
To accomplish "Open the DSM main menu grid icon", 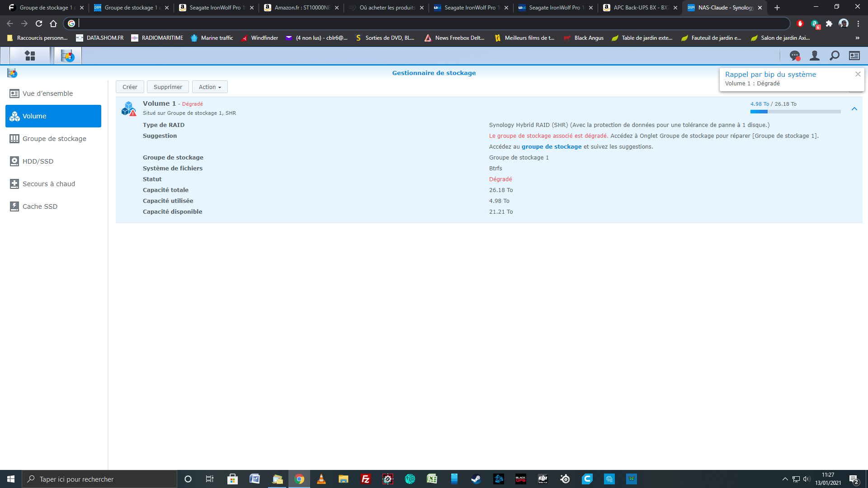I will tap(30, 56).
